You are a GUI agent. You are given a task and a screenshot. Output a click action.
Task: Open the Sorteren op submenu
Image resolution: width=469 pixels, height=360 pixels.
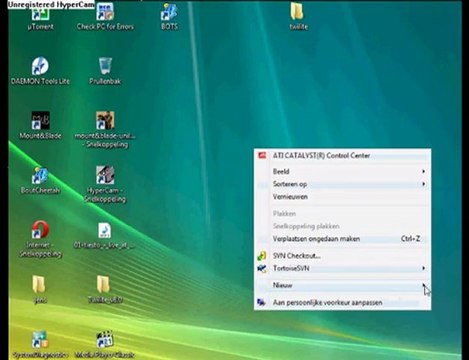[x=342, y=184]
